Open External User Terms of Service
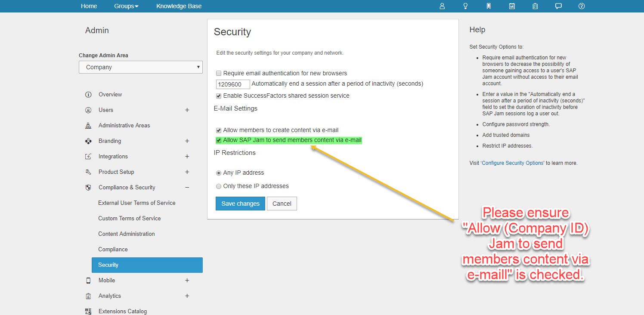Viewport: 644px width, 315px height. click(x=137, y=203)
